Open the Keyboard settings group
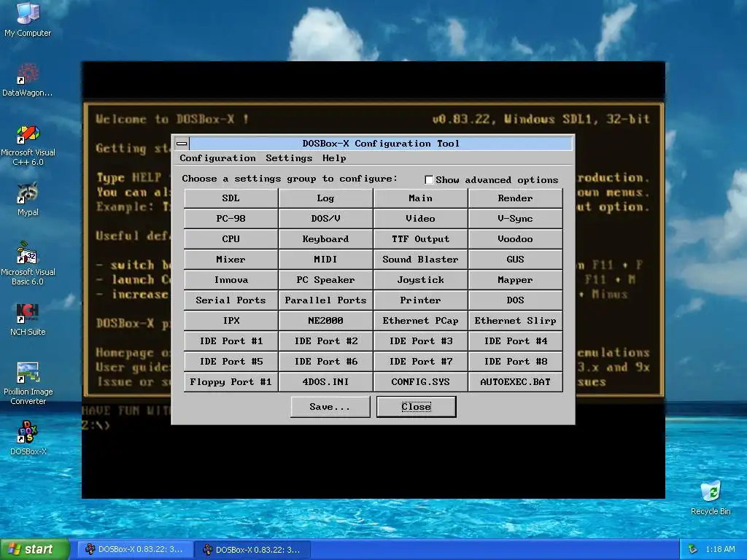 [x=325, y=239]
